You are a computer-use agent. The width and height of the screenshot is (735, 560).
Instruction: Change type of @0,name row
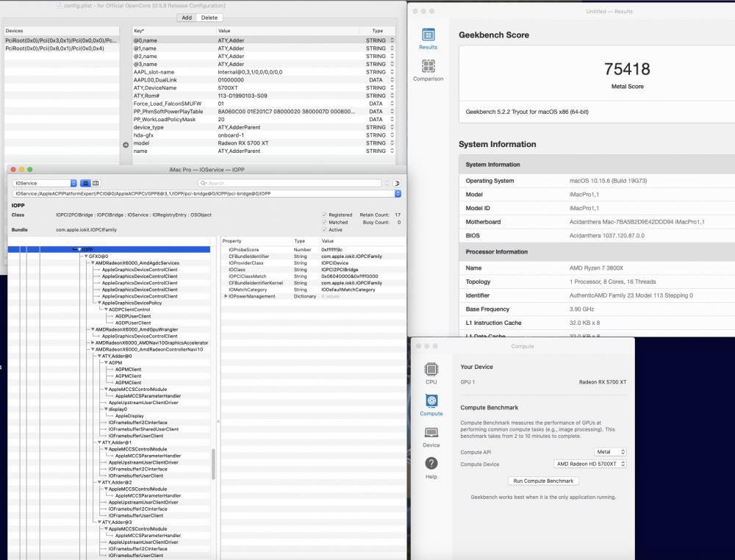(x=392, y=40)
